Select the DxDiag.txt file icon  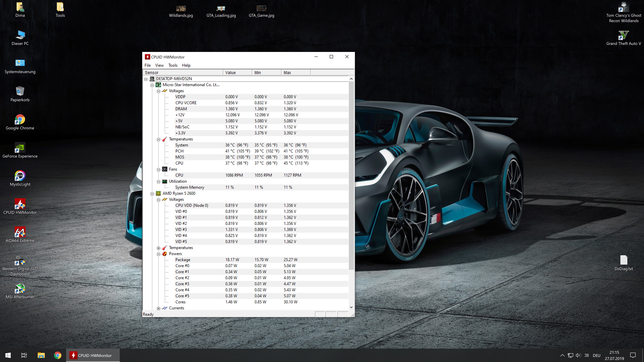point(624,260)
